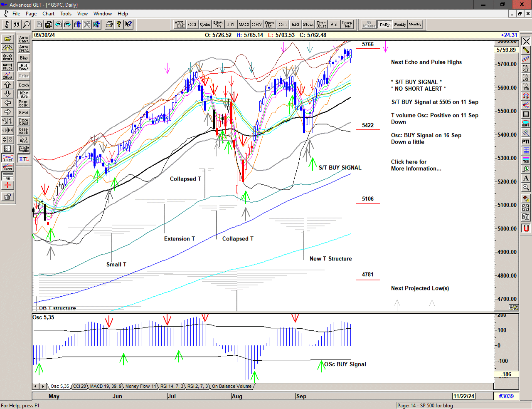
Task: Click 'Click here for More Information' text
Action: tap(416, 165)
